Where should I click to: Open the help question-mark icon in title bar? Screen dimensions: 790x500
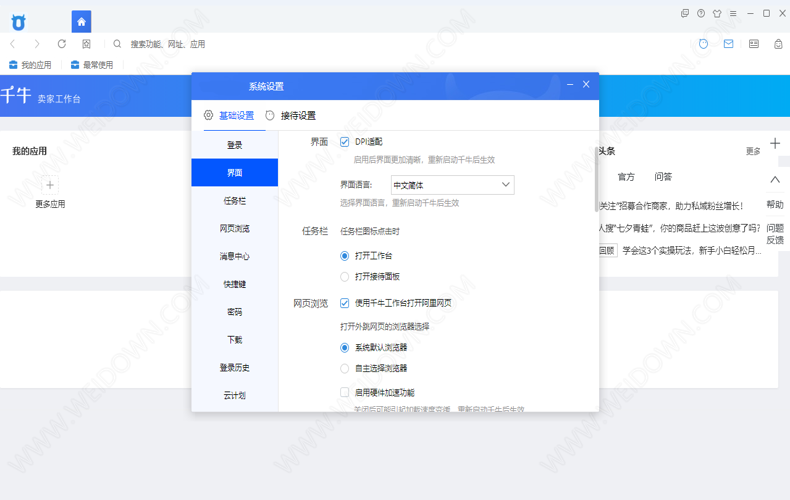click(x=701, y=13)
